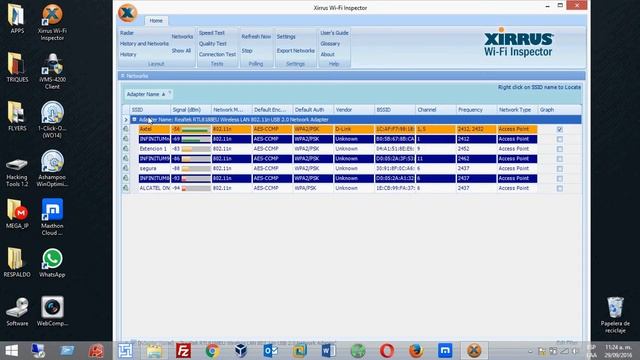
Task: Sort by the Signal (dBm) column header
Action: (191, 110)
